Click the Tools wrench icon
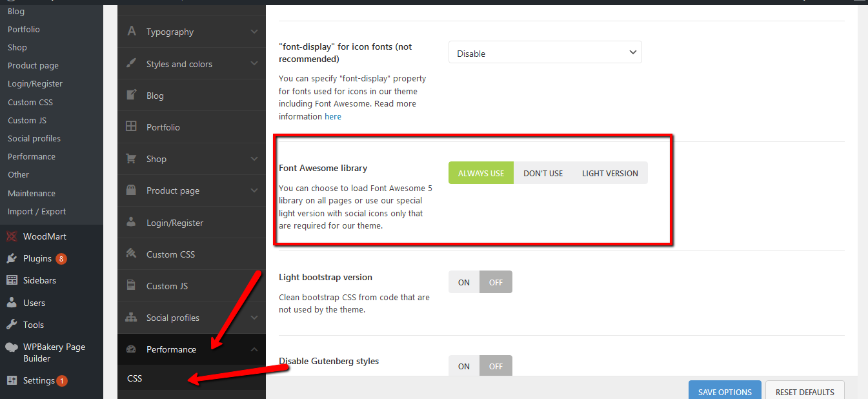Viewport: 868px width, 399px height. click(x=12, y=325)
